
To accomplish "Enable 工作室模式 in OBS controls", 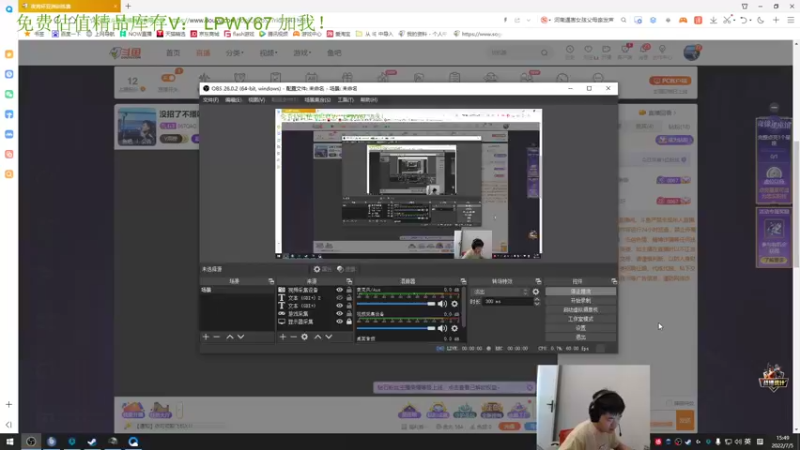I will pos(581,319).
